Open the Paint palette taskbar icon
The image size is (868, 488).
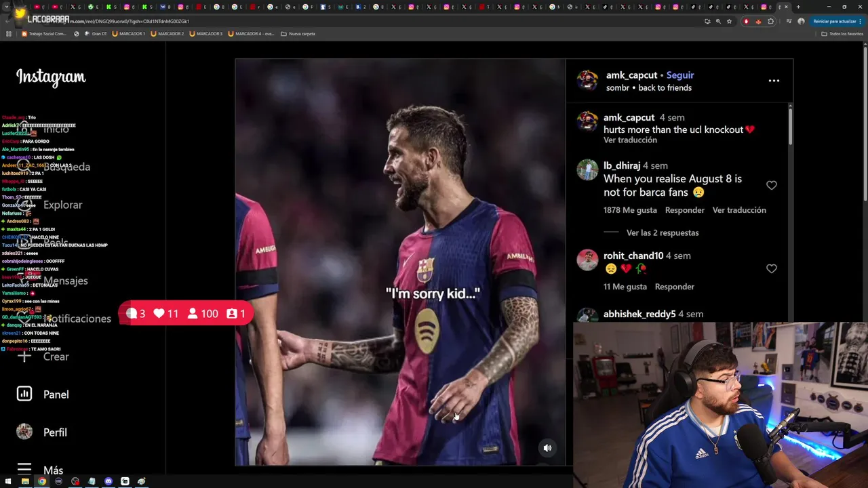(142, 481)
